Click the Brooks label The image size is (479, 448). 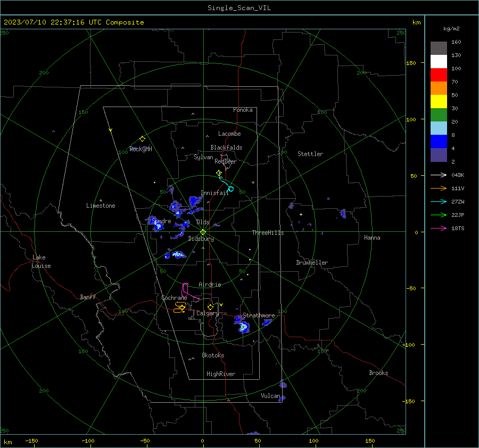point(378,373)
